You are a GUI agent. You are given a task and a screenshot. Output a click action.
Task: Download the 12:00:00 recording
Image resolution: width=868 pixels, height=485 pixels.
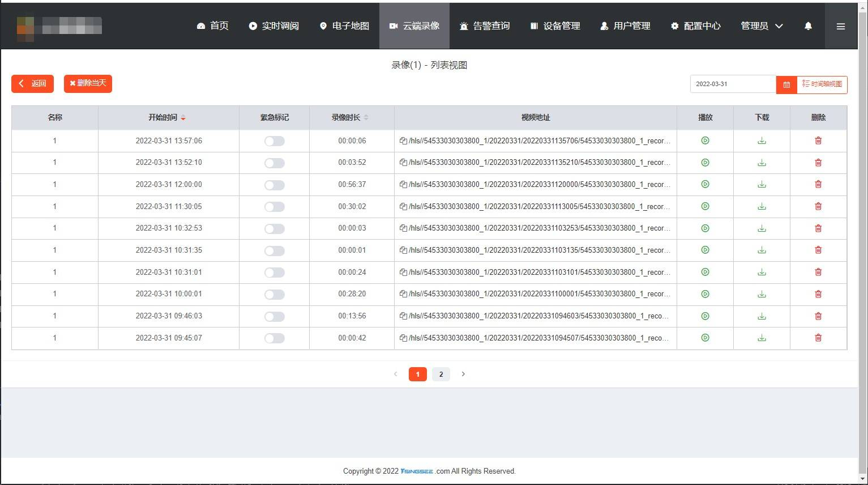(762, 184)
